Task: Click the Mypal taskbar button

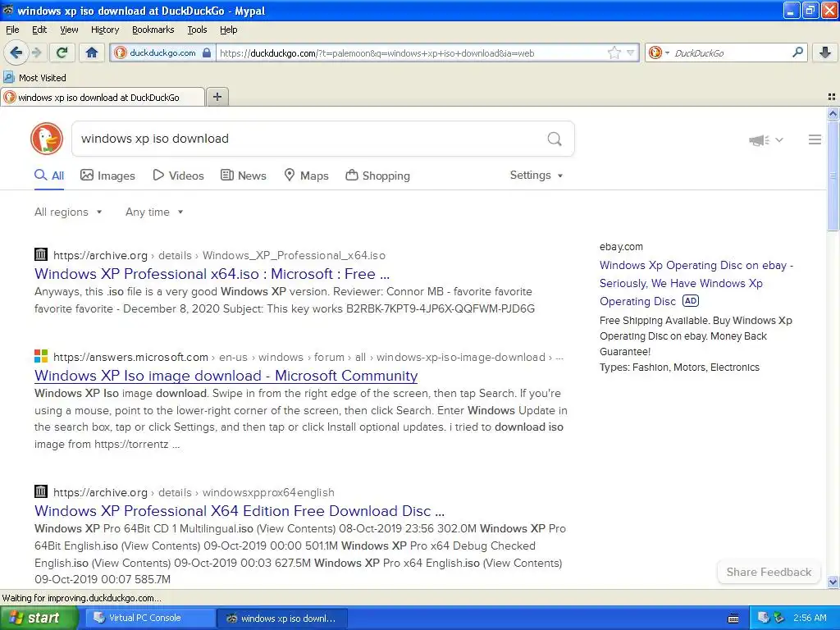Action: click(x=282, y=619)
